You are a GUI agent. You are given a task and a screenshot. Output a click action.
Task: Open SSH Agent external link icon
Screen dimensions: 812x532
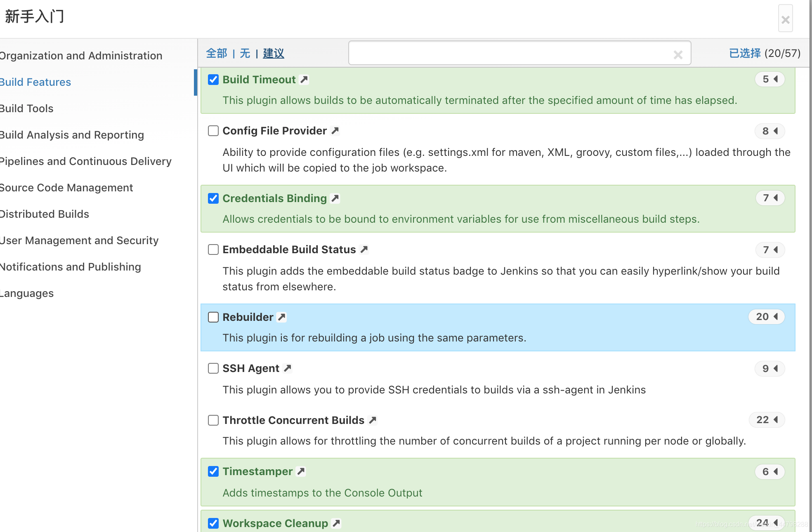(x=288, y=368)
